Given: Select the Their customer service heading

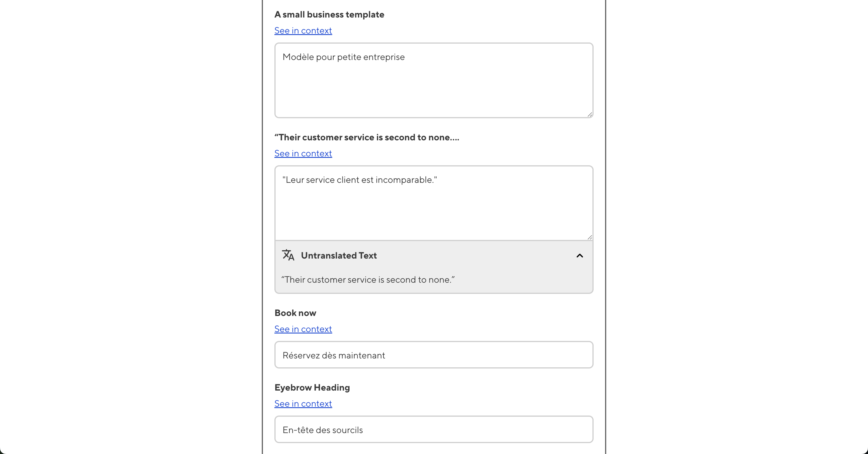Looking at the screenshot, I should click(367, 137).
